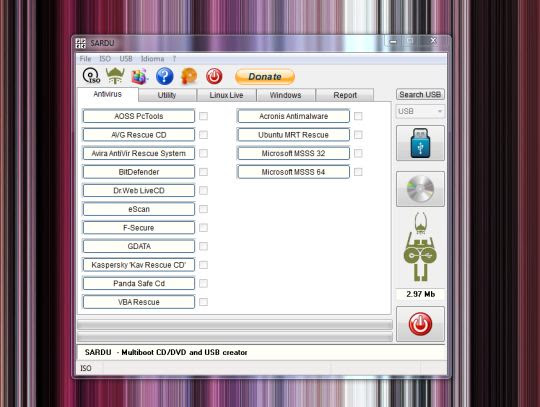Viewport: 540px width, 407px height.
Task: Click the SARDU title bar app icon
Action: coord(81,43)
